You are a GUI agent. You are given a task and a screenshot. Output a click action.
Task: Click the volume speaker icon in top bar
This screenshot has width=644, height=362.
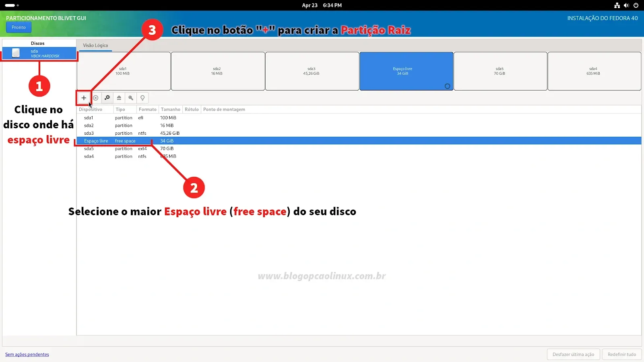pyautogui.click(x=626, y=5)
